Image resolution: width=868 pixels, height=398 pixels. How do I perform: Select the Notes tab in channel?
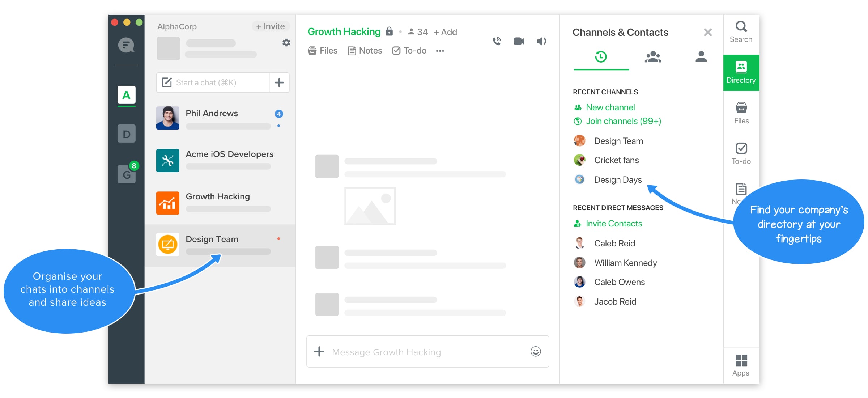[365, 50]
